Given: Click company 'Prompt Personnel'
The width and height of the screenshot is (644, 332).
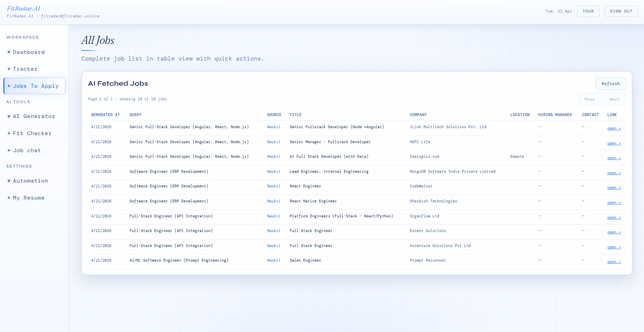Looking at the screenshot, I should pos(428,260).
